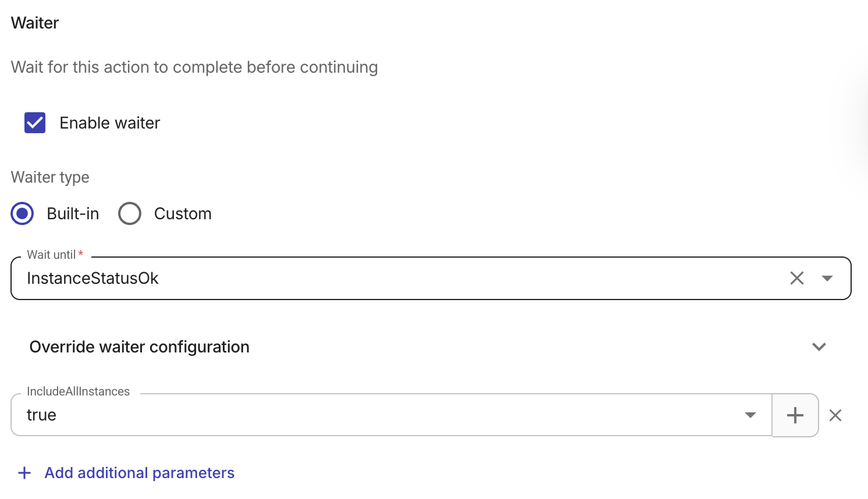Uncheck the Enable waiter checkbox
Viewport: 868px width, 499px height.
35,123
